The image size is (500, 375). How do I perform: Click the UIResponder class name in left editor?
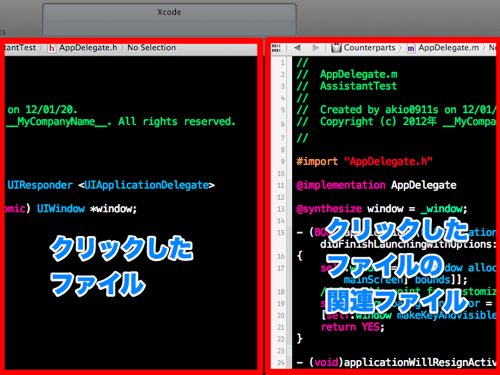click(x=40, y=185)
